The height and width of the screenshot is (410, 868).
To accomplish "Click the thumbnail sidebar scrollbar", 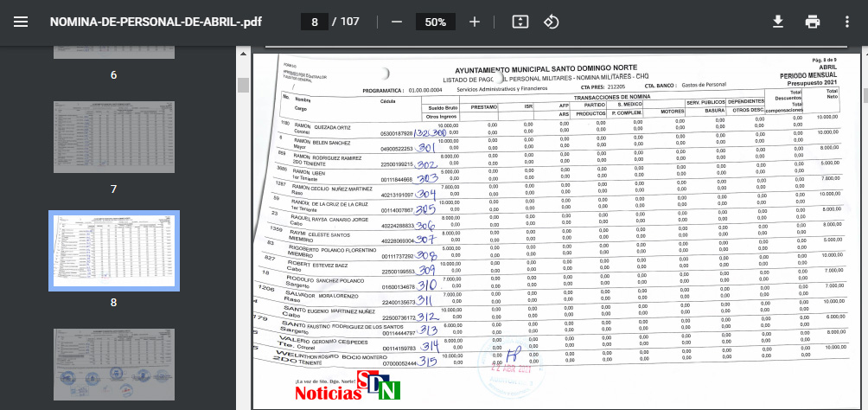I will coord(243,85).
